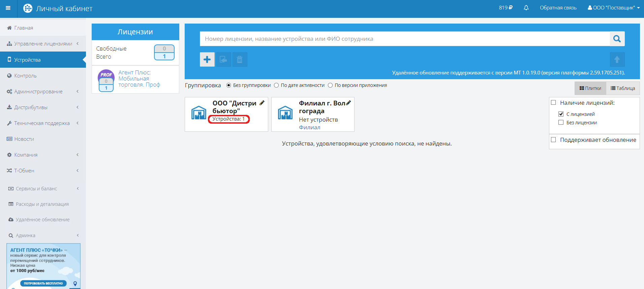Click pencil icon for Филиал г. Волгограда
The height and width of the screenshot is (289, 644).
pos(348,103)
